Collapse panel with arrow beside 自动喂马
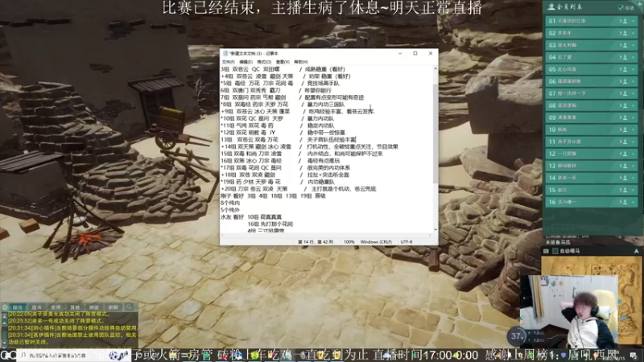644x362 pixels. point(637,251)
